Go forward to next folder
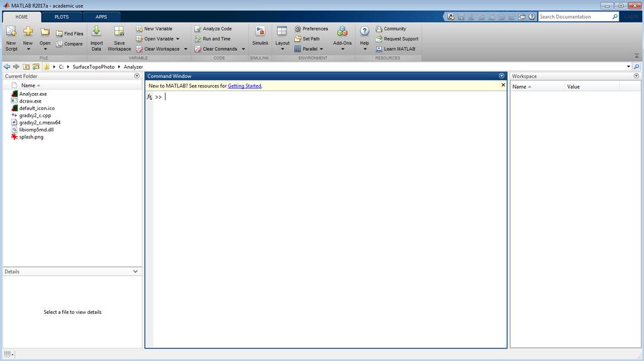The image size is (644, 361). (x=16, y=67)
